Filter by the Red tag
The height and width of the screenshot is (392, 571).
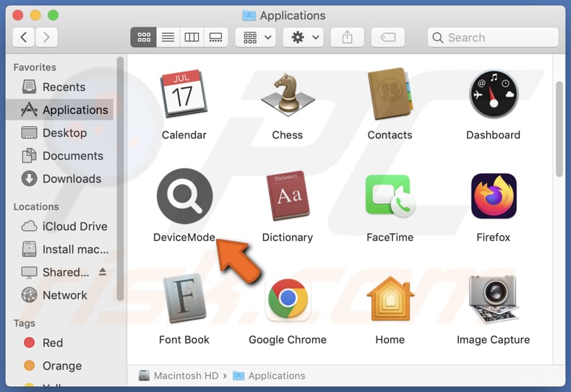[60, 342]
